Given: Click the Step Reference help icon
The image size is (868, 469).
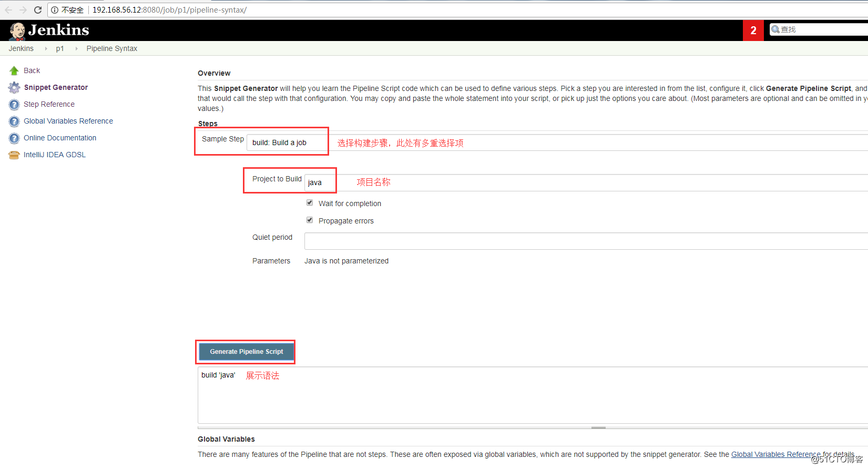Looking at the screenshot, I should click(14, 104).
